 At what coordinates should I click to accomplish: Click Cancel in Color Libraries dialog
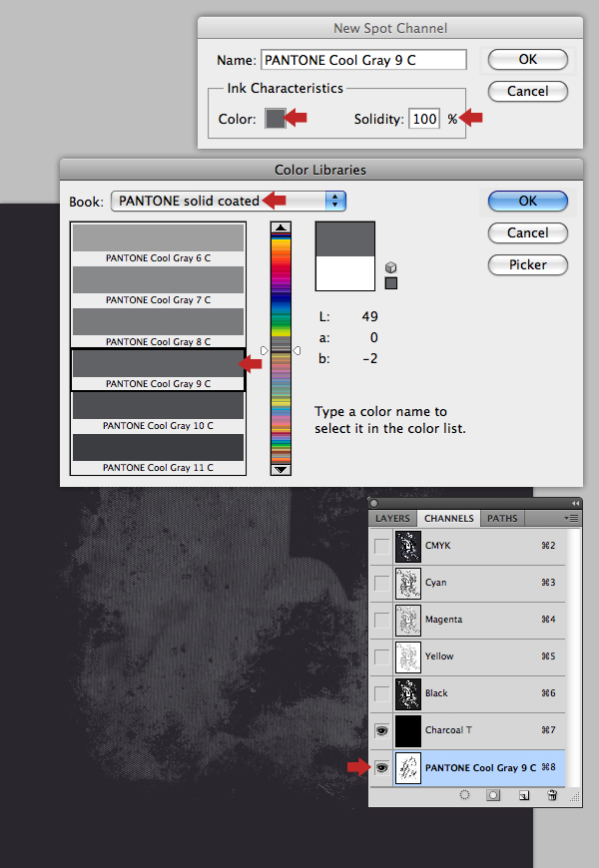tap(528, 233)
